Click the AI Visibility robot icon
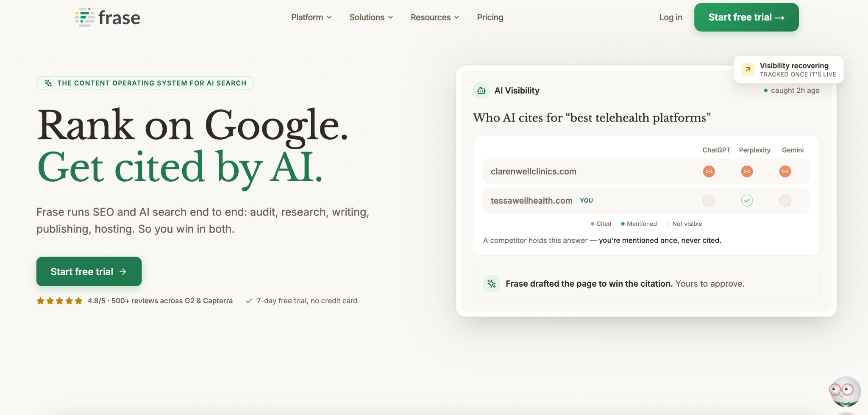This screenshot has width=868, height=415. pos(481,91)
